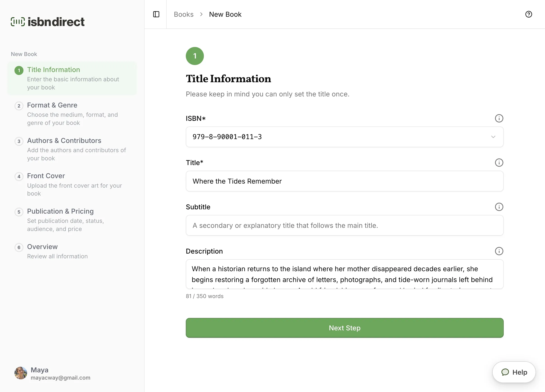Open the help question mark icon
545x392 pixels.
[529, 14]
